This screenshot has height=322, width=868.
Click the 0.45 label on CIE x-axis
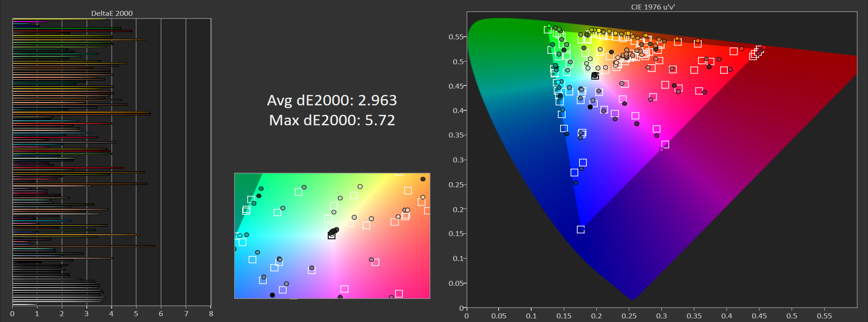point(759,316)
